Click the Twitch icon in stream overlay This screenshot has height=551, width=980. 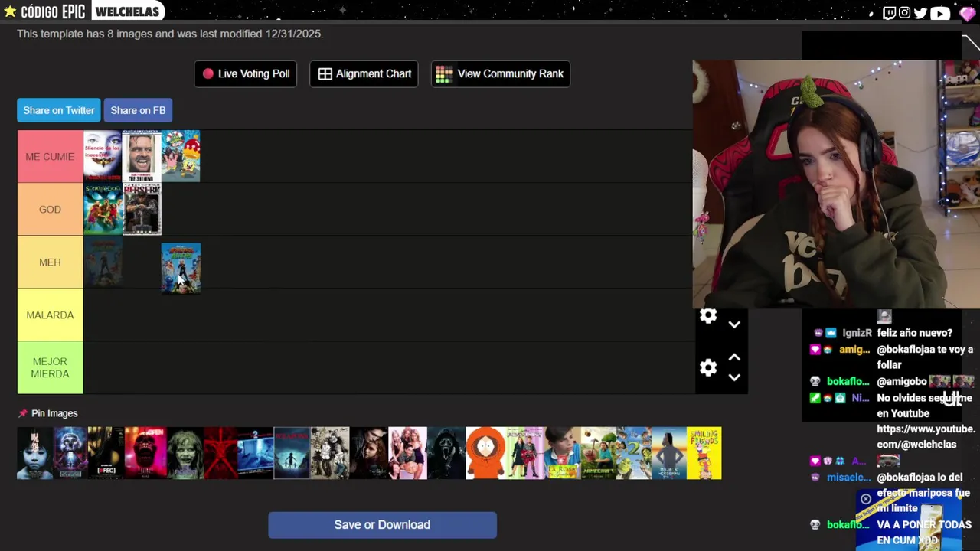point(889,12)
